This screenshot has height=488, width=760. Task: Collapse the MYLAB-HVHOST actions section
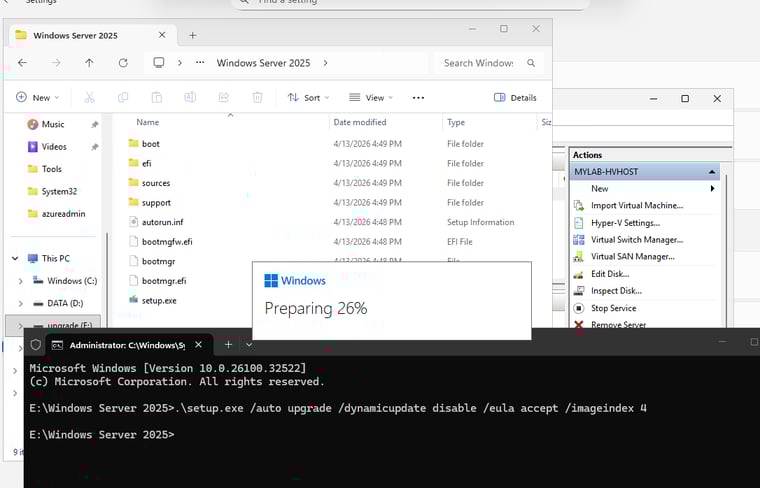[x=712, y=172]
